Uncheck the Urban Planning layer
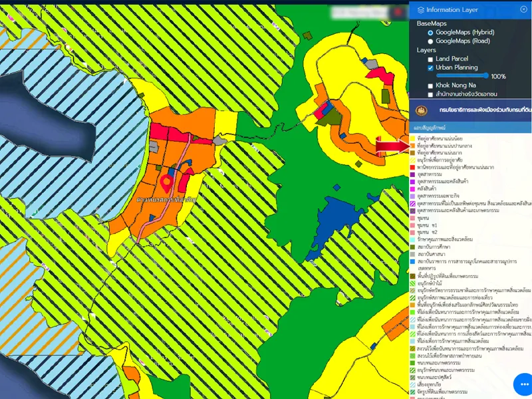 pyautogui.click(x=430, y=68)
